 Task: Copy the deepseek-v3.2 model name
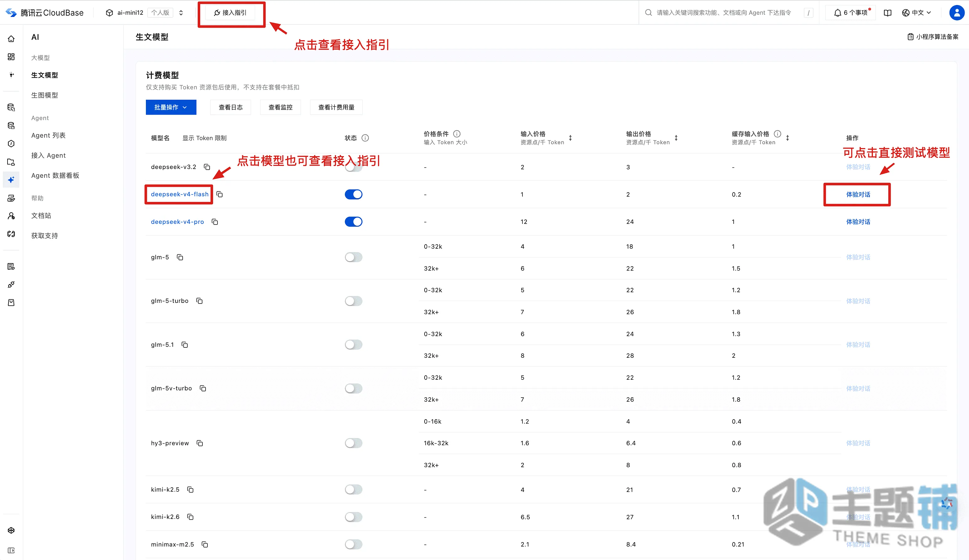[x=207, y=167]
